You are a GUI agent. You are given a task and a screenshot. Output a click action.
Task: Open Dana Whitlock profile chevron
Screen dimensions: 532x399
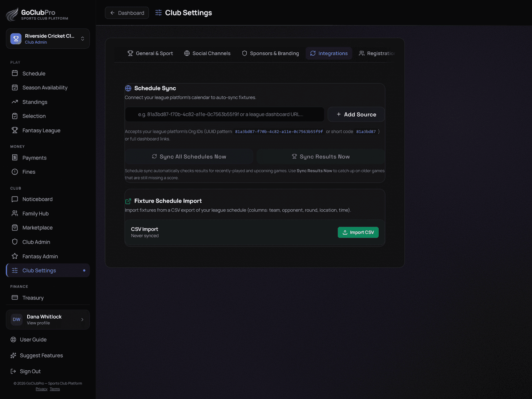click(82, 320)
